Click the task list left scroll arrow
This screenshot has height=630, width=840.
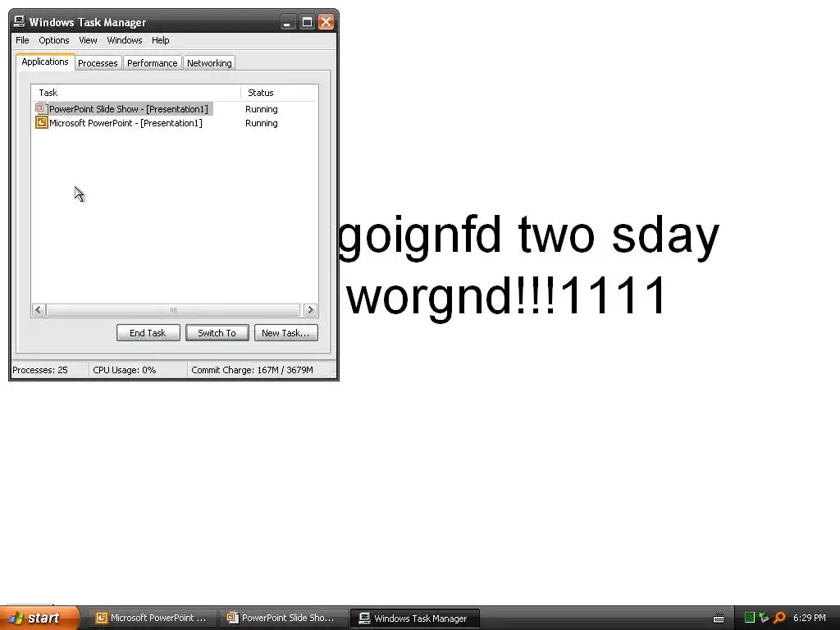pos(39,309)
